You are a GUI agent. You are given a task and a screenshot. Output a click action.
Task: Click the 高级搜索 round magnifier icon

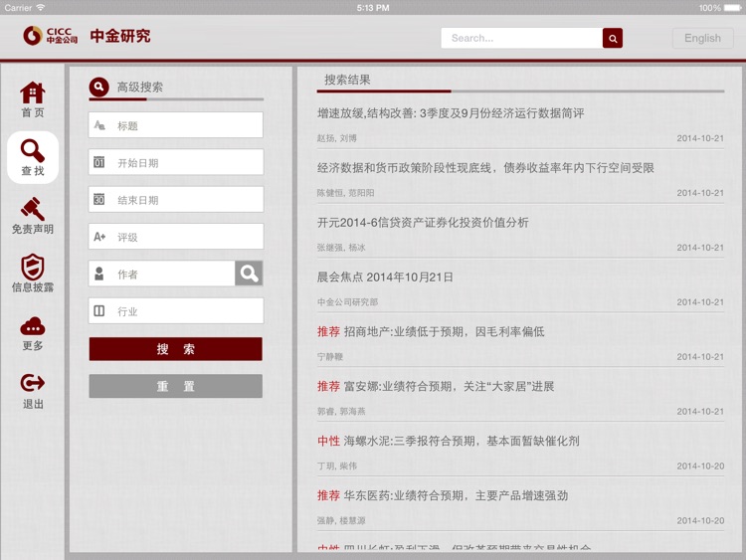click(98, 88)
